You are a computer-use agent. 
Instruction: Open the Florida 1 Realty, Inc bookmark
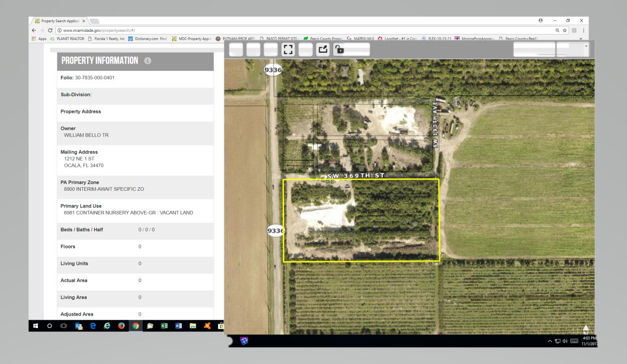107,39
